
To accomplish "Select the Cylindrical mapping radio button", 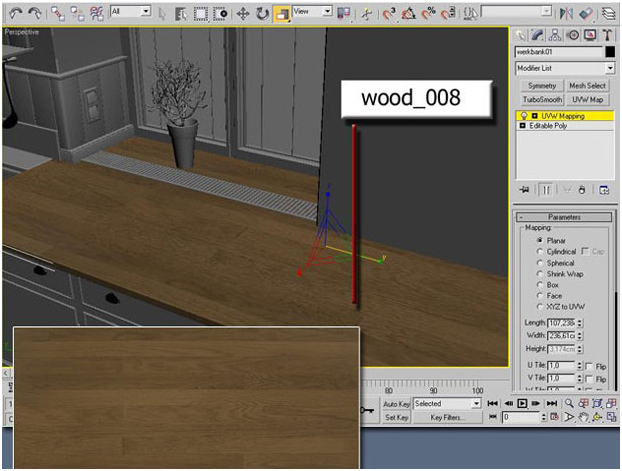I will pos(540,252).
